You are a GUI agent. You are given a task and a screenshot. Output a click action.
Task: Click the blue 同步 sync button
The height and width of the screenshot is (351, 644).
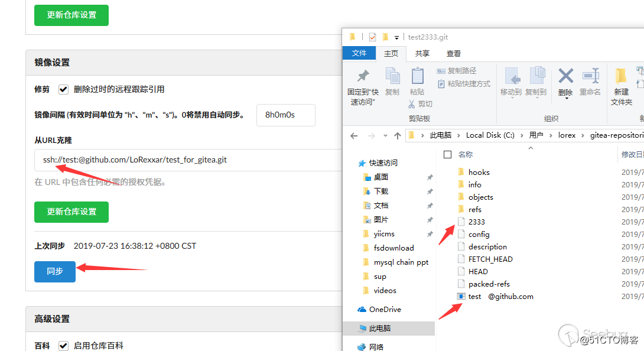54,272
